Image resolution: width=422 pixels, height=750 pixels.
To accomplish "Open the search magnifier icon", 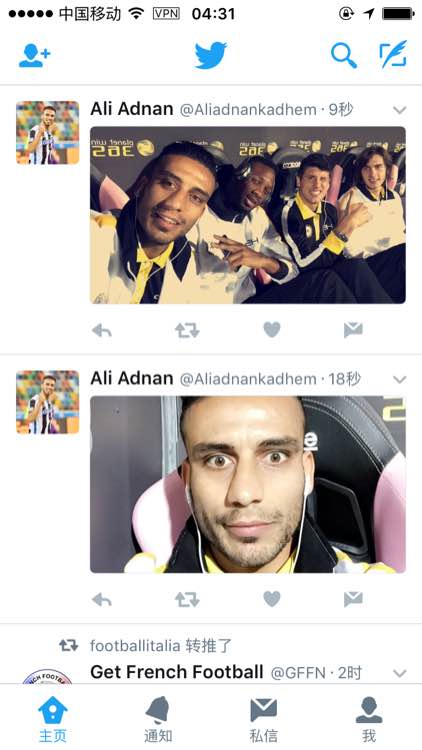I will tap(344, 55).
